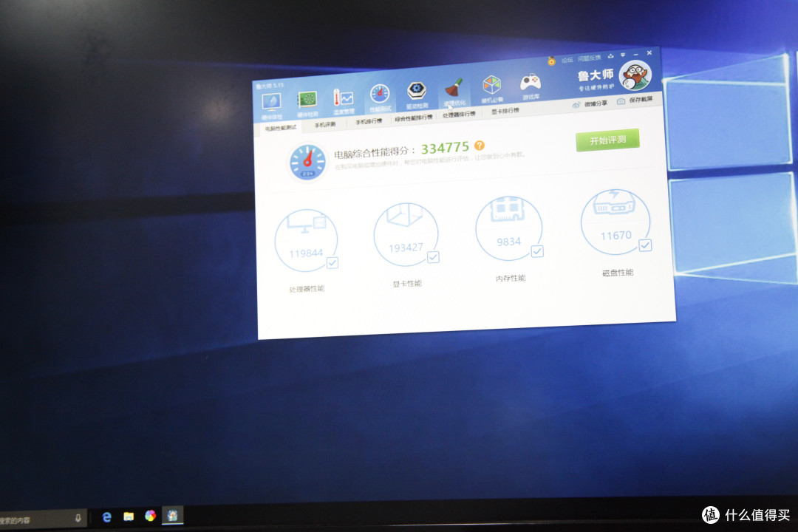The image size is (798, 532).
Task: Switch to the 电脑性能测试 tab
Action: tap(281, 128)
